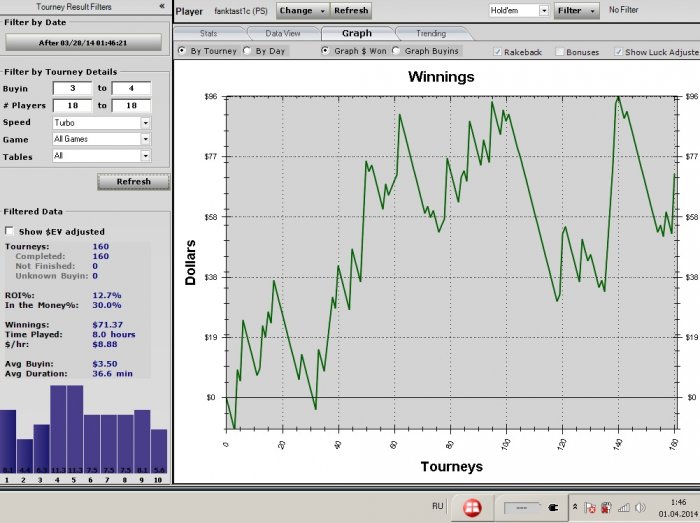This screenshot has height=523, width=700.
Task: Select Graph Buyins radio option
Action: pos(397,50)
